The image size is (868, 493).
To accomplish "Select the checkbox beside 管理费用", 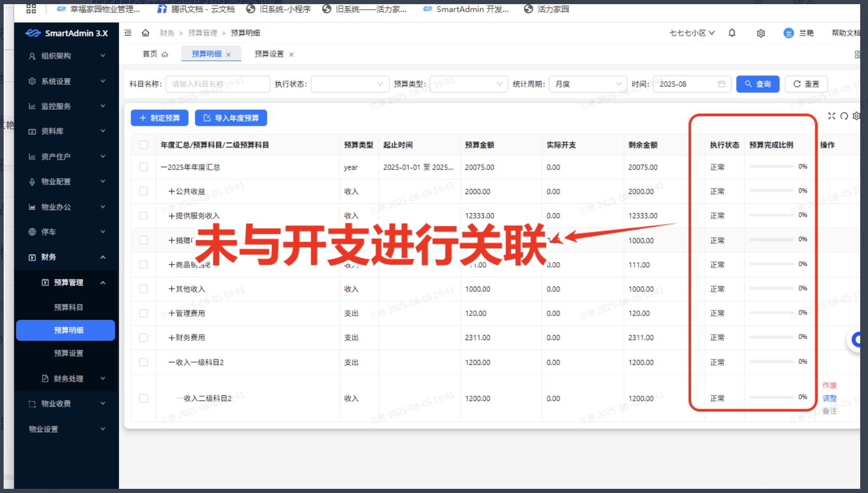I will pos(144,313).
